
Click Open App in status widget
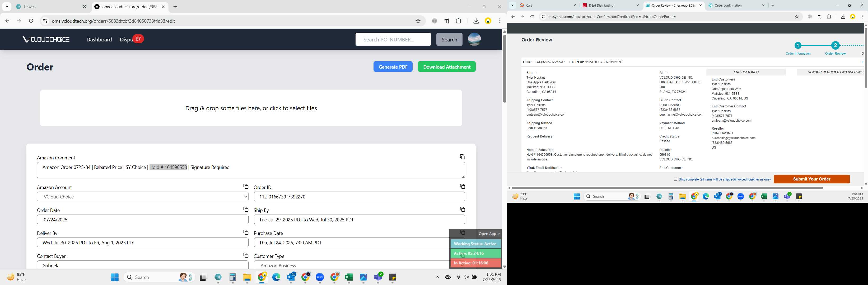pos(489,234)
